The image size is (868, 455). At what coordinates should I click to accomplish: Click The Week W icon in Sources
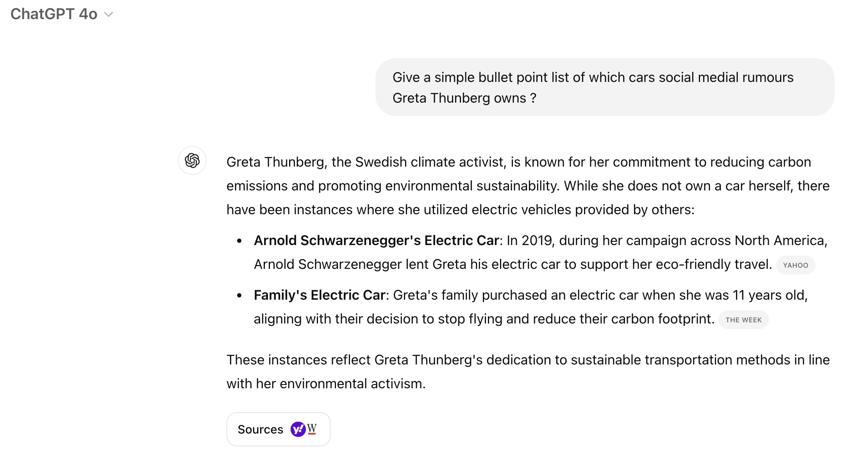pyautogui.click(x=312, y=429)
